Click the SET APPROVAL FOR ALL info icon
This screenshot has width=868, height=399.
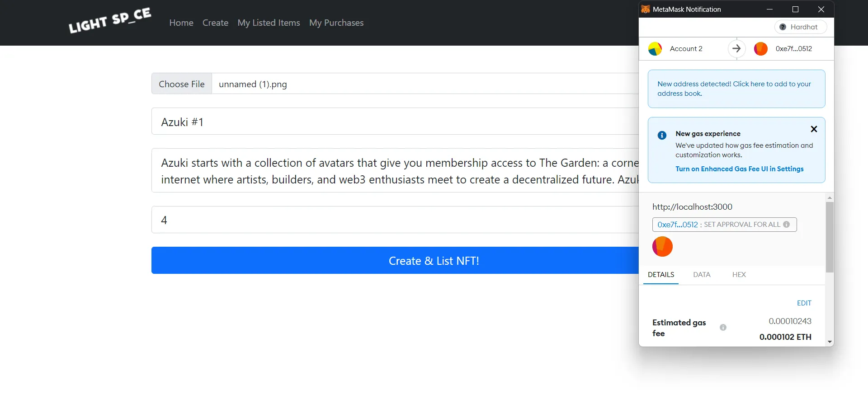tap(787, 225)
